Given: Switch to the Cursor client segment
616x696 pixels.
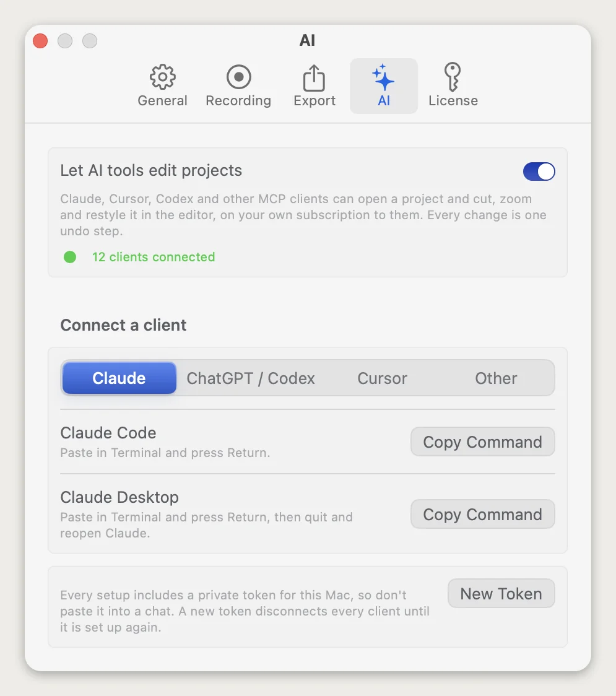Looking at the screenshot, I should [x=382, y=378].
